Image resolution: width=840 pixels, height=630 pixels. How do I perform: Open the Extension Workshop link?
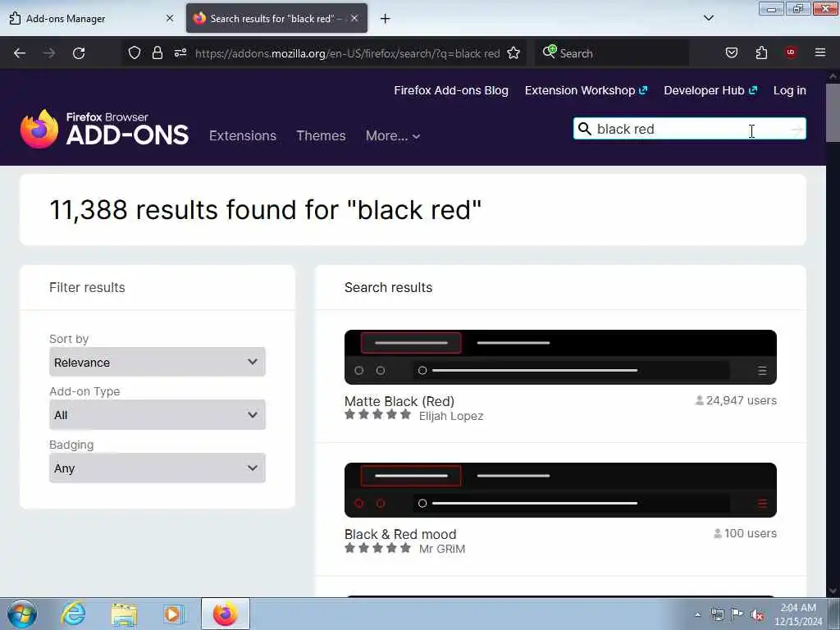click(x=586, y=90)
